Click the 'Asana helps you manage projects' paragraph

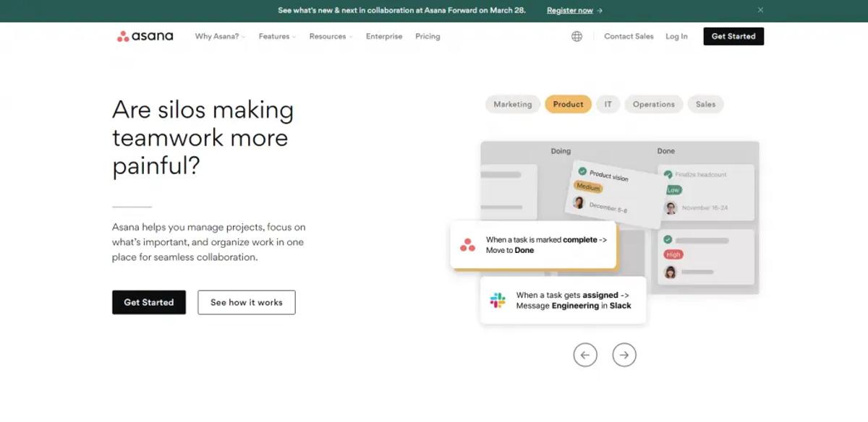click(x=209, y=242)
